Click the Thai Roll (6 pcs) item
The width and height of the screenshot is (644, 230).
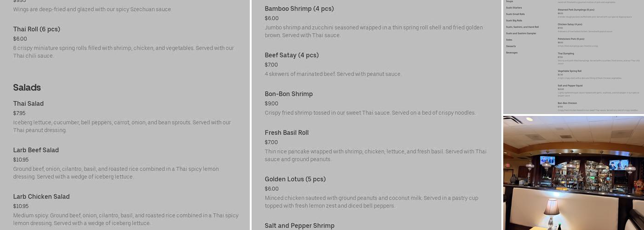tap(37, 29)
